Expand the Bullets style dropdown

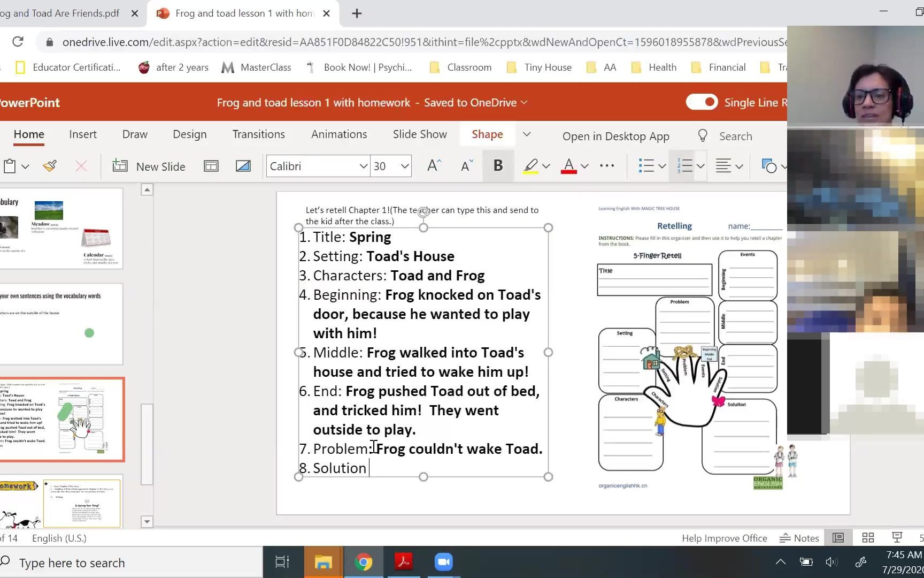(x=662, y=166)
